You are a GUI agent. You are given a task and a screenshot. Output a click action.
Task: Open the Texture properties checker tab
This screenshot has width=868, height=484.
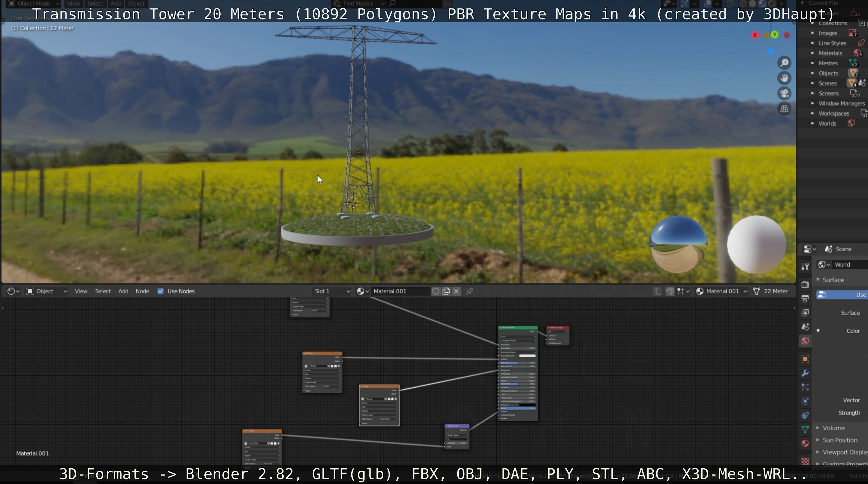coord(805,461)
